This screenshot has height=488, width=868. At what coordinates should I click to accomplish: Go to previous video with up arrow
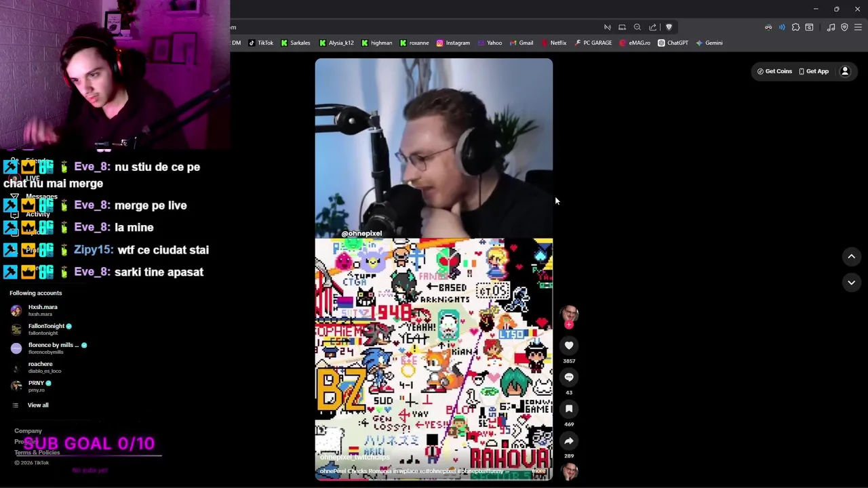tap(851, 256)
